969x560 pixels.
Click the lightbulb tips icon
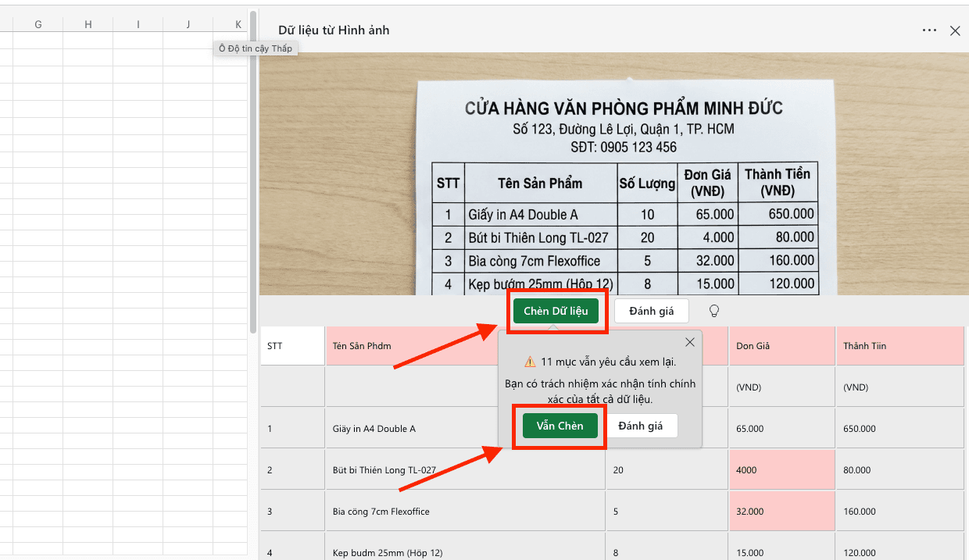pyautogui.click(x=713, y=310)
